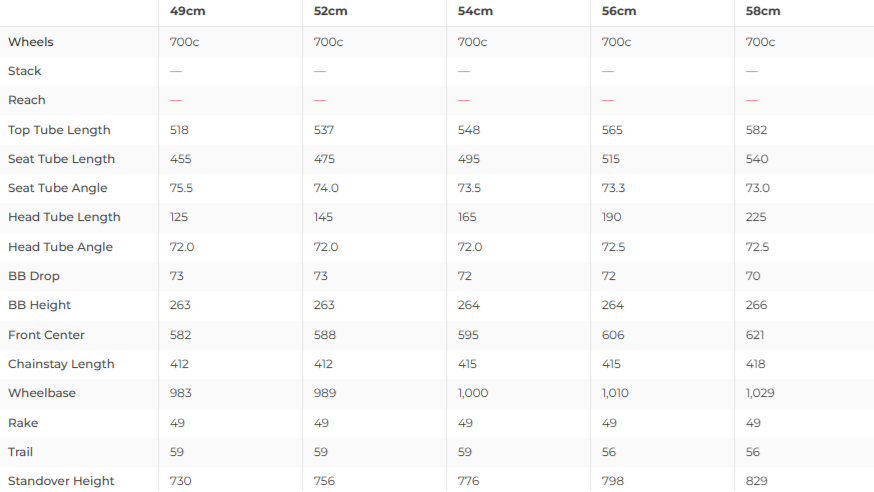
Task: Click the Wheelbase value 1,029
Action: [760, 393]
